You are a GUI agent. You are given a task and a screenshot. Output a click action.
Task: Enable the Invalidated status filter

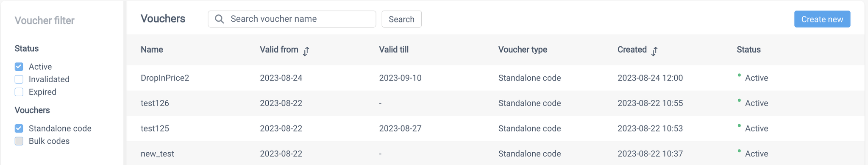(19, 79)
